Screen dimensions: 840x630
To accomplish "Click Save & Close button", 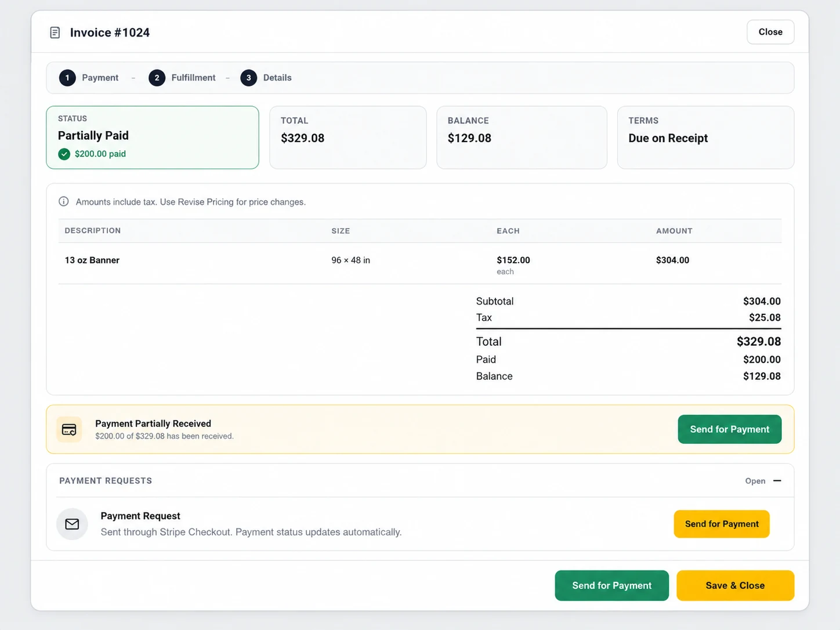I will [735, 585].
